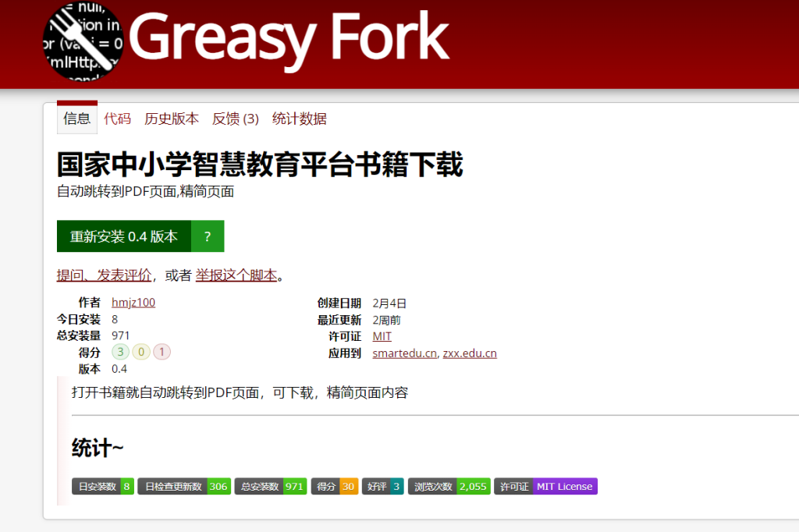Click the 日安装数 8 badge
The width and height of the screenshot is (799, 532).
click(103, 486)
